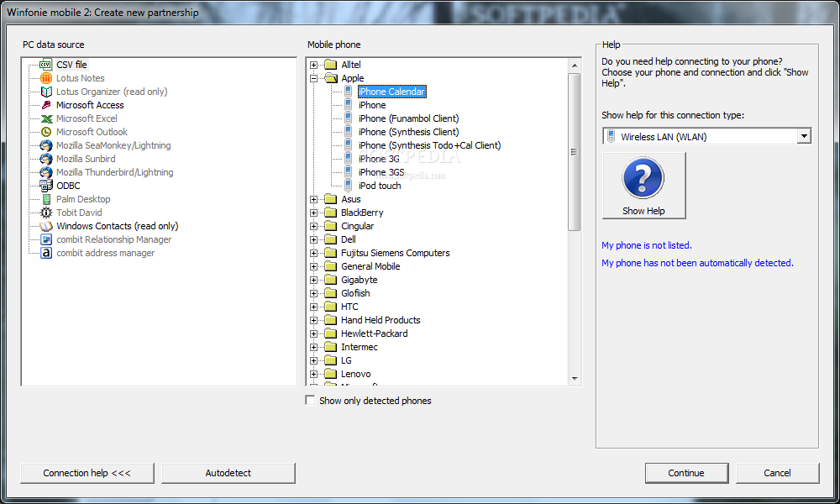Select the CSV file icon
The width and height of the screenshot is (840, 504).
coord(46,65)
